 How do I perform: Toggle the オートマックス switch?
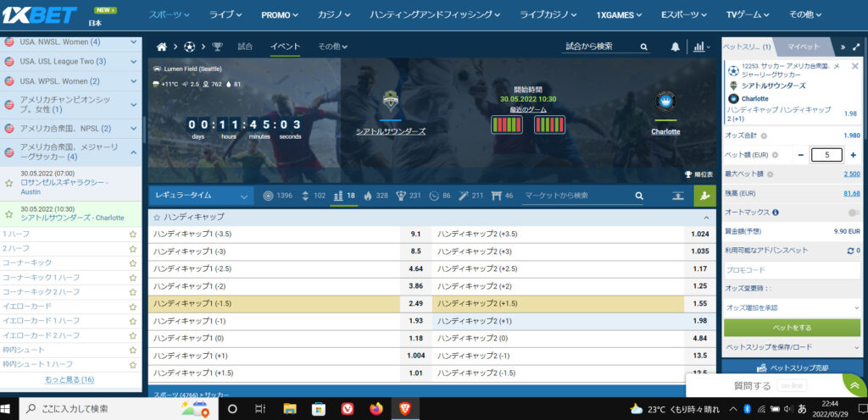point(853,213)
